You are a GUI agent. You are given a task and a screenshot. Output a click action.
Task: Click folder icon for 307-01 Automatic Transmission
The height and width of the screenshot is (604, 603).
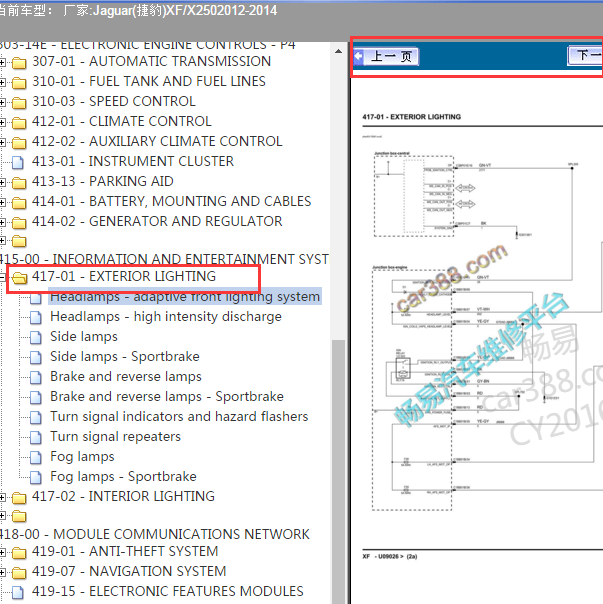coord(19,62)
